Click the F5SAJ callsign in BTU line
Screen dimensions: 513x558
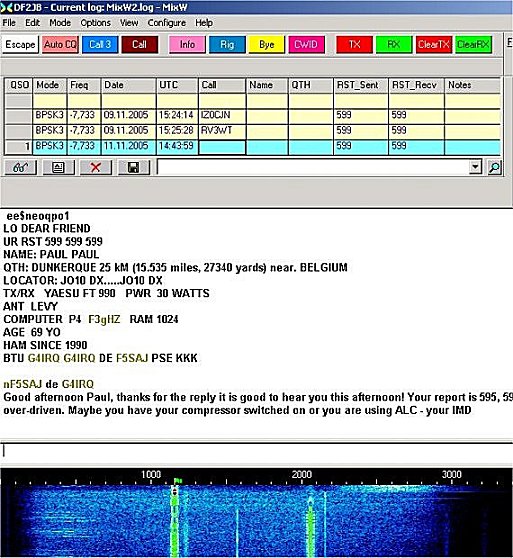[132, 358]
